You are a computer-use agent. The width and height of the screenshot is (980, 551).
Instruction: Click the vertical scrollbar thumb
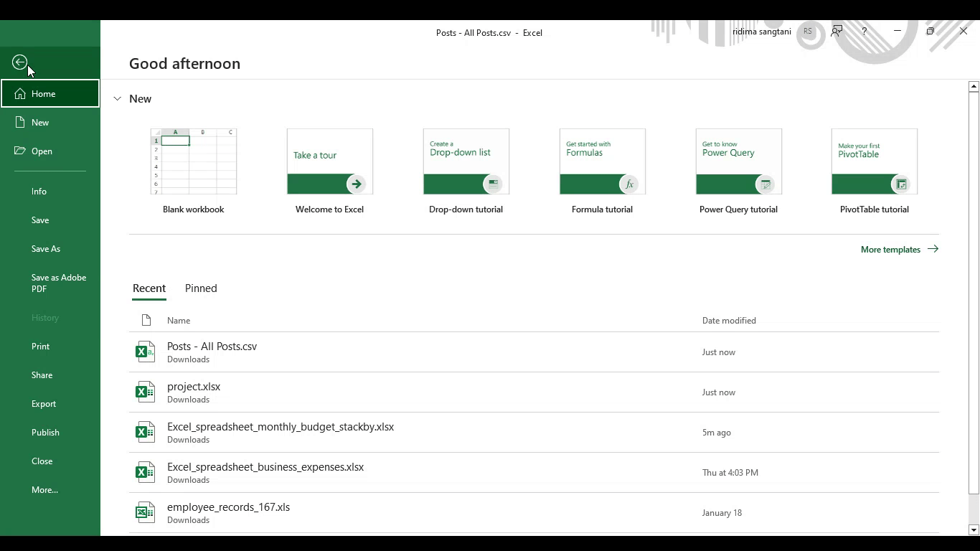tap(974, 293)
